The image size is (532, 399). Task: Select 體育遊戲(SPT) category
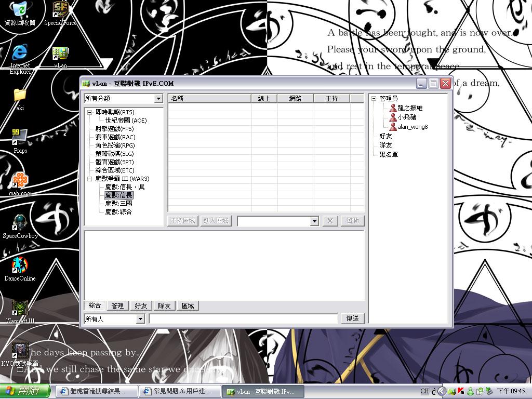[114, 162]
